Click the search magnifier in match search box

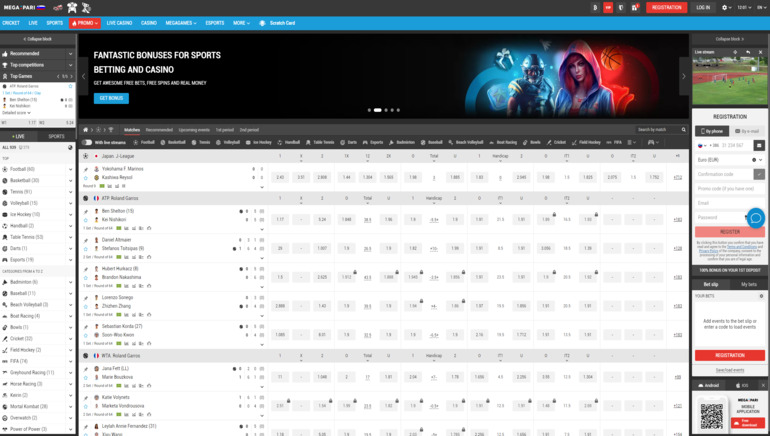coord(683,130)
